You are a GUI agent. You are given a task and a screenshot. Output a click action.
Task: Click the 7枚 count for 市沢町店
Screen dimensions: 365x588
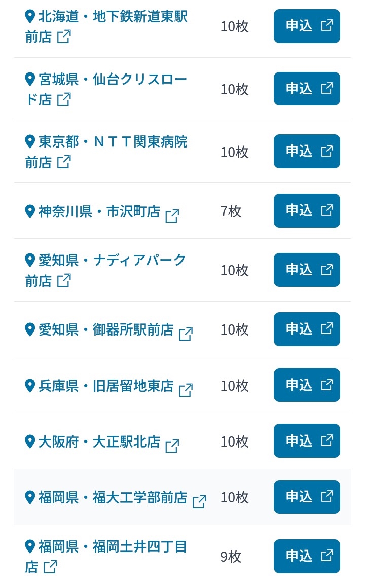click(x=231, y=211)
